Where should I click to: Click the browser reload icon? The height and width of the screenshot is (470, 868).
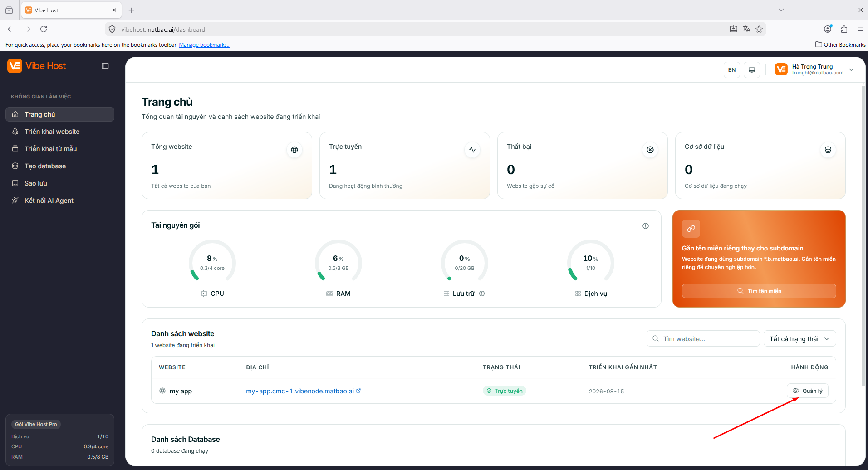[x=44, y=29]
